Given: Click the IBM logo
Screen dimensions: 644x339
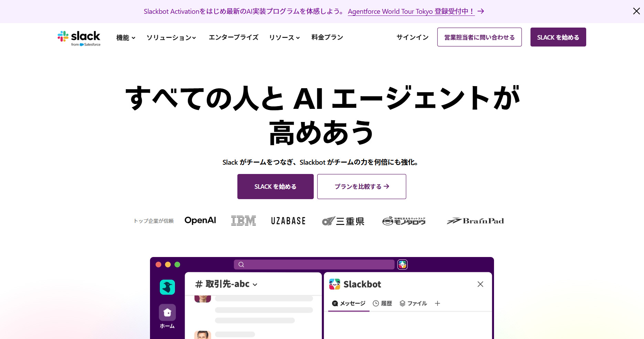Looking at the screenshot, I should pos(244,220).
